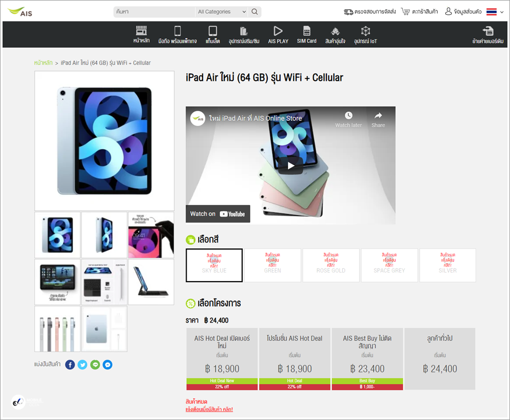Share the product on Facebook
Screen dimensions: 510x420
pyautogui.click(x=70, y=365)
